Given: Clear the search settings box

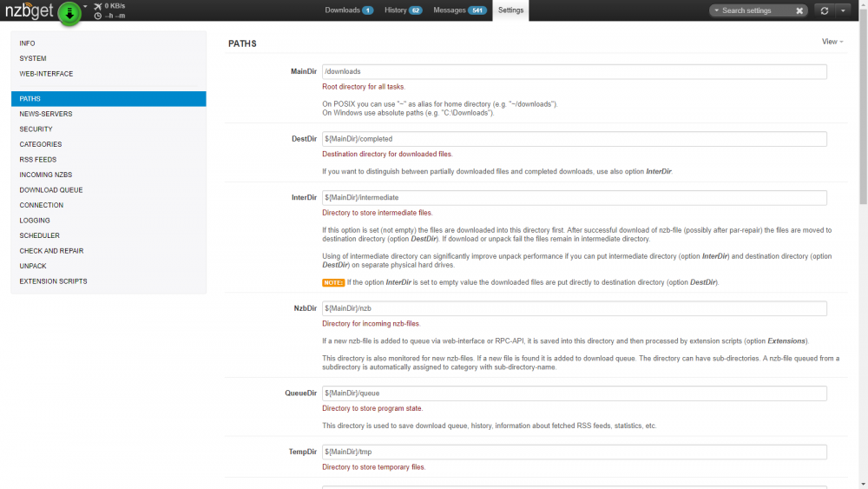Looking at the screenshot, I should (799, 10).
